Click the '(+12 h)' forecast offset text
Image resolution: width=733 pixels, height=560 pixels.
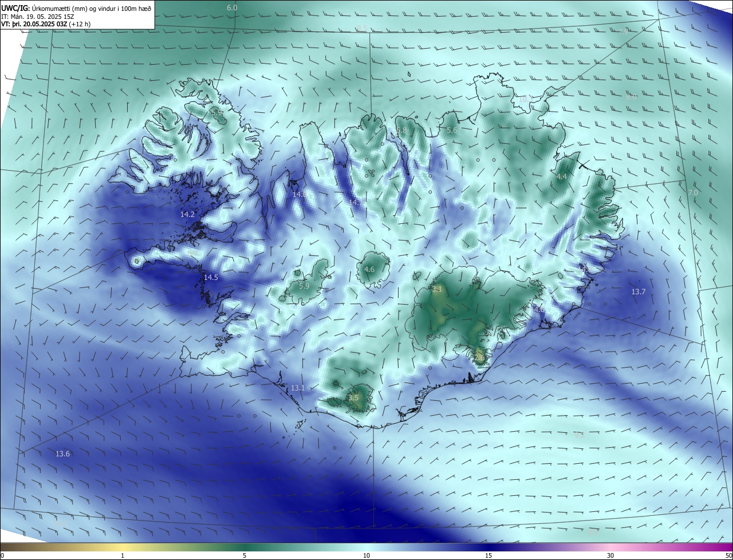80,24
